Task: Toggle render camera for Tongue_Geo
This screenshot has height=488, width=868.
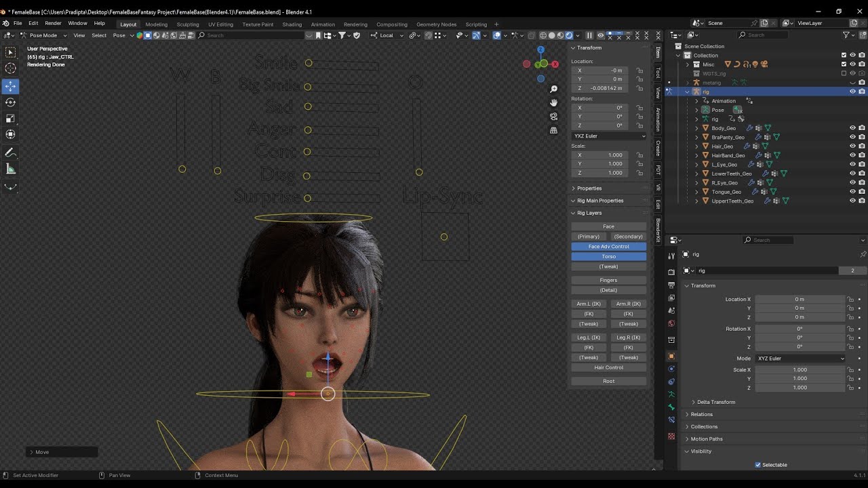Action: 862,192
